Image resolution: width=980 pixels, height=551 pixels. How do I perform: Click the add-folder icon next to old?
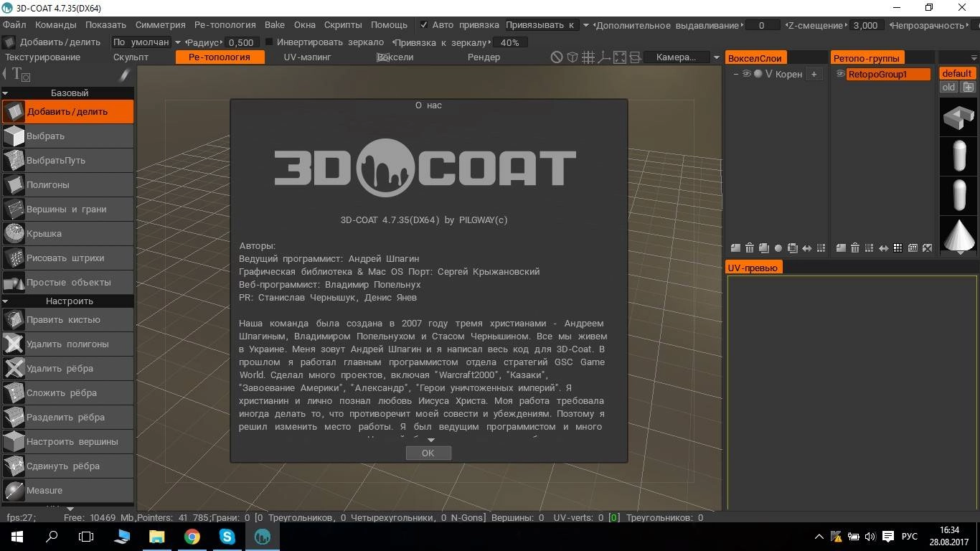[x=969, y=87]
